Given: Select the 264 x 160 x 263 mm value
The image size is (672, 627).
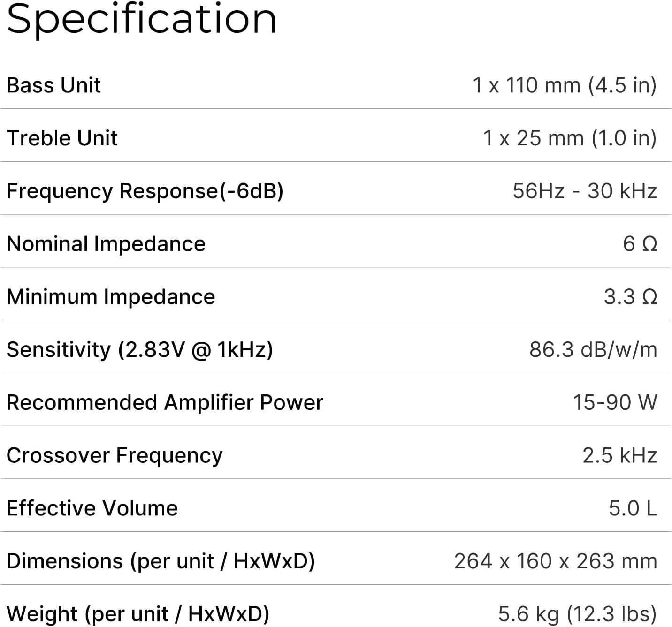Looking at the screenshot, I should [x=556, y=561].
